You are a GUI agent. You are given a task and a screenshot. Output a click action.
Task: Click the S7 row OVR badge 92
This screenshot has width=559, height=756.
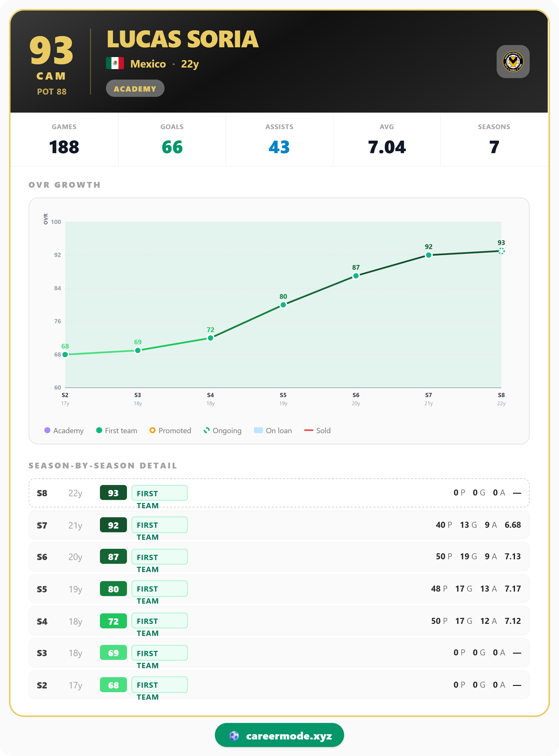point(113,525)
